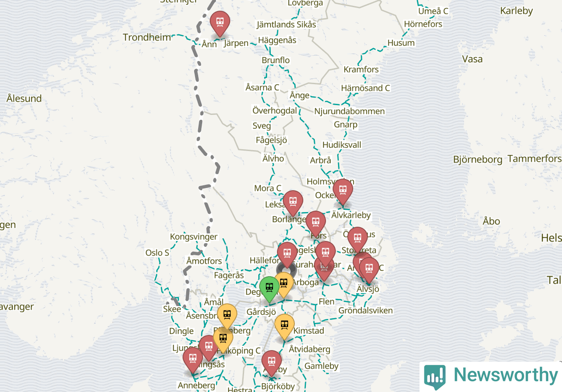Open the red train marker above Anneberg
Screen dimensions: 562x392
[192, 359]
